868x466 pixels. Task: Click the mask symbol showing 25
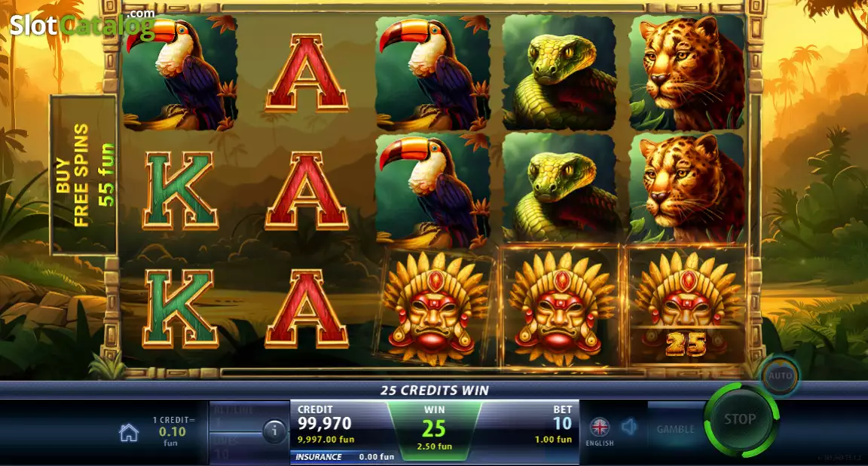[x=686, y=306]
